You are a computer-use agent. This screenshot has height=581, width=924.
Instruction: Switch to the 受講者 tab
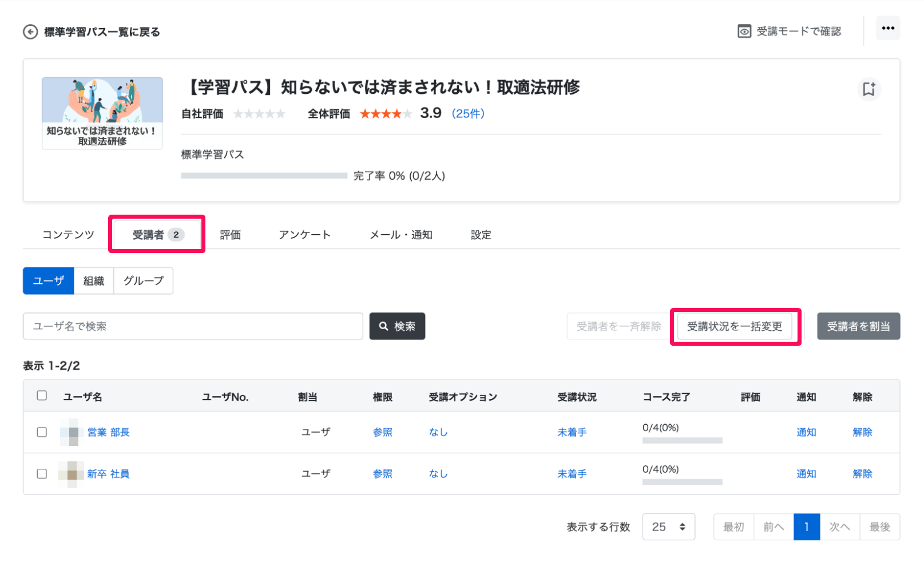[157, 235]
